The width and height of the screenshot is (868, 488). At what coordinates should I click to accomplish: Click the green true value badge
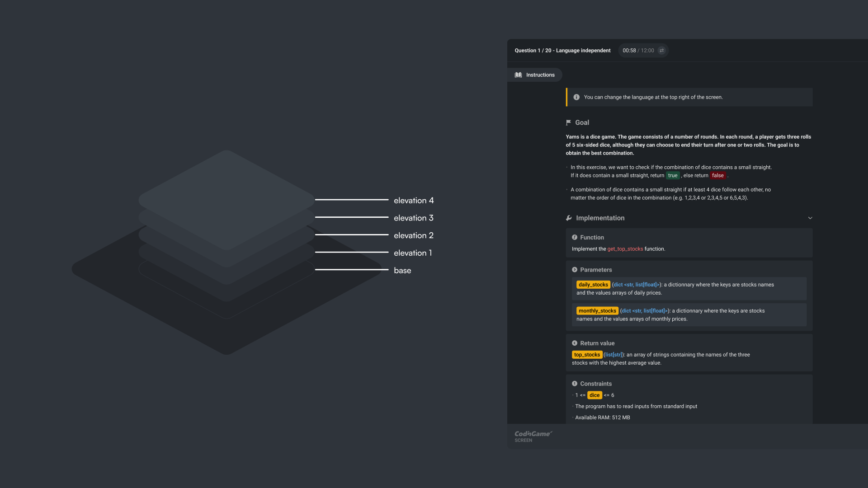pos(672,175)
